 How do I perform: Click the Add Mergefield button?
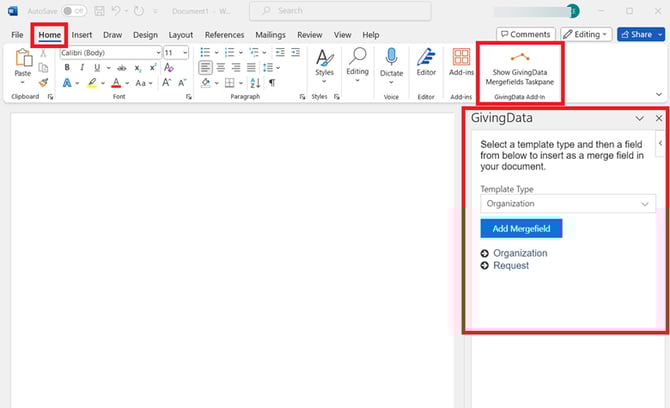[x=521, y=229]
